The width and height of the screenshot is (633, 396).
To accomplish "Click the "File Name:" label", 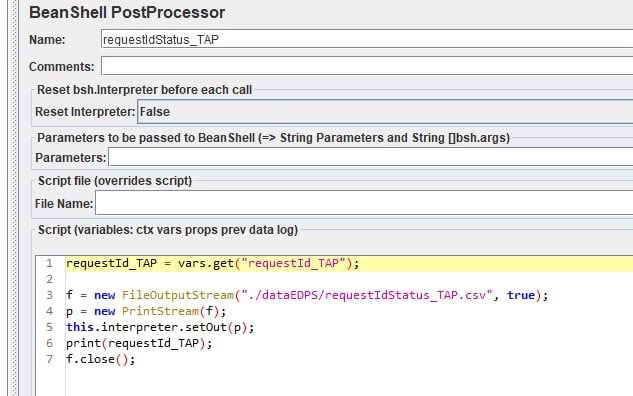I will pos(64,203).
